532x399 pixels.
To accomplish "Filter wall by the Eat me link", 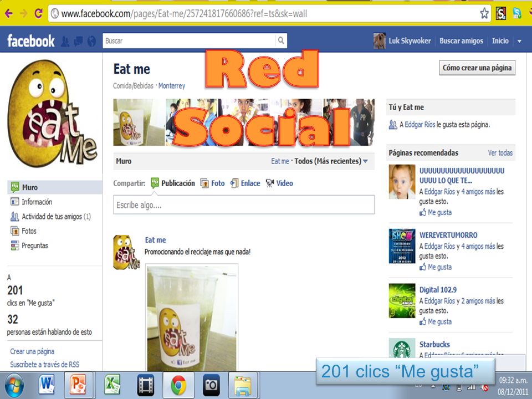I will tap(280, 161).
